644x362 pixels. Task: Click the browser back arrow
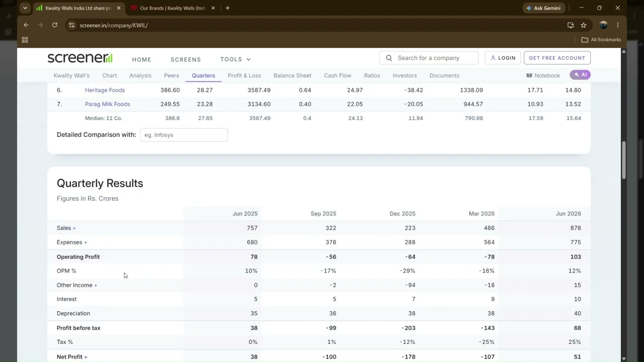click(26, 25)
